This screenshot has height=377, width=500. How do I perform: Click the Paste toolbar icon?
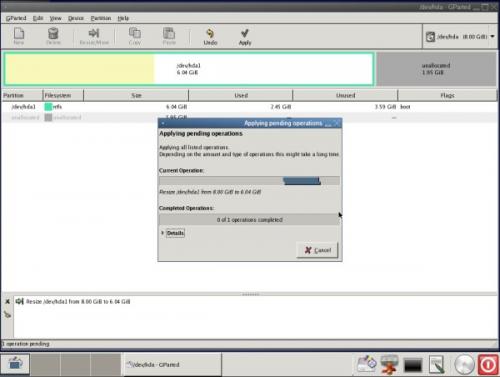point(169,36)
